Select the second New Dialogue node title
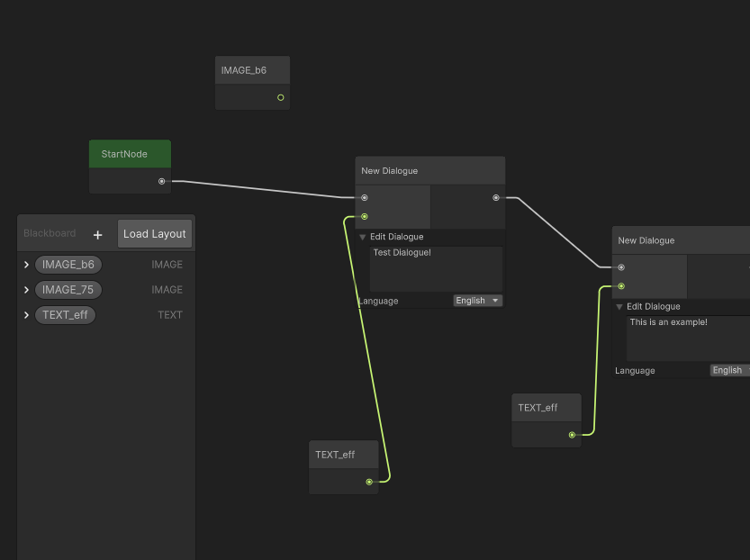Image resolution: width=750 pixels, height=560 pixels. (x=646, y=240)
